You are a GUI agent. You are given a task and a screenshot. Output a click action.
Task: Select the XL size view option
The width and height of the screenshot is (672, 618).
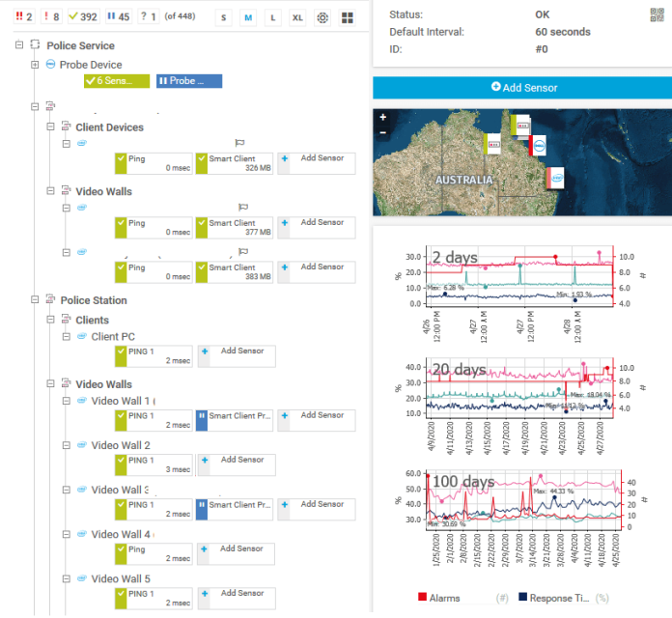pos(297,17)
